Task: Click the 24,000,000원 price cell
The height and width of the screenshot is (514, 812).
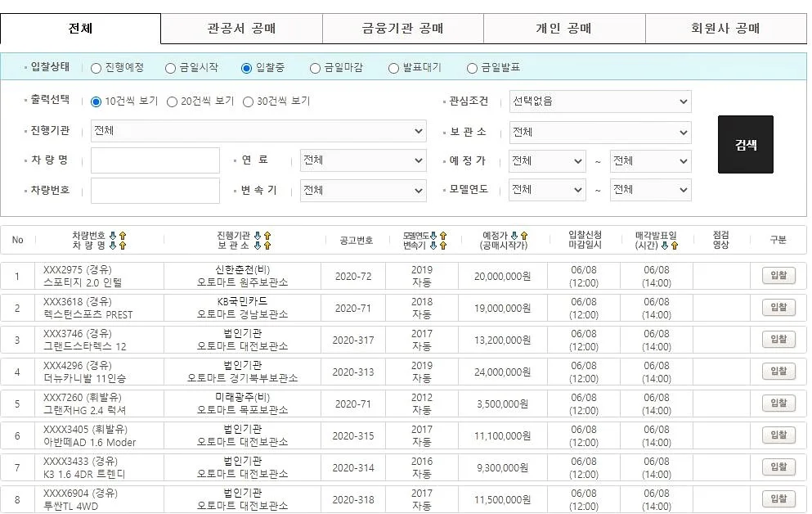Action: pos(502,372)
